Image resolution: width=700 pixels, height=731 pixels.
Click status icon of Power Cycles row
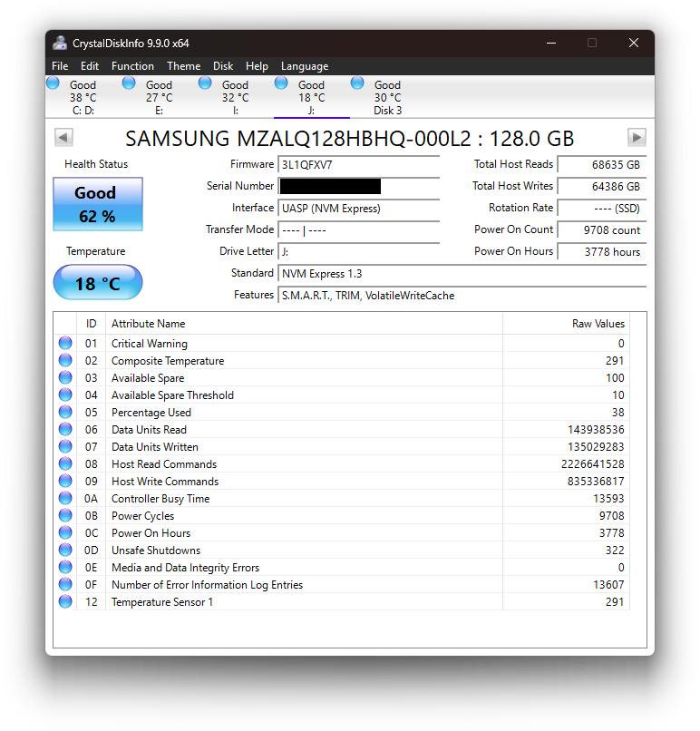65,516
